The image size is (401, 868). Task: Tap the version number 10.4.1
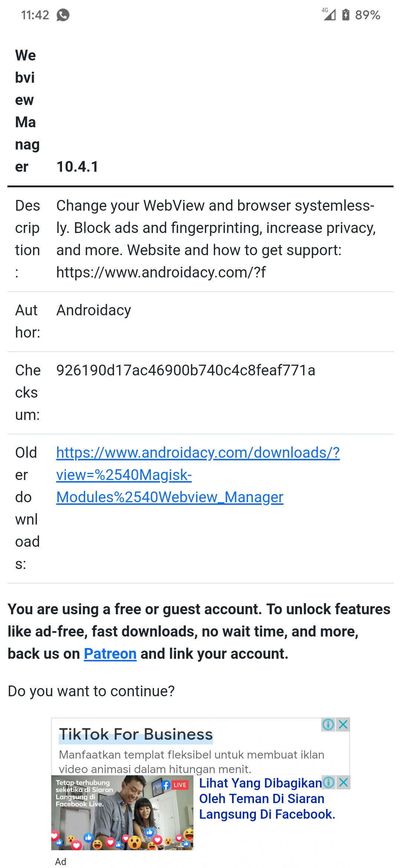click(77, 167)
